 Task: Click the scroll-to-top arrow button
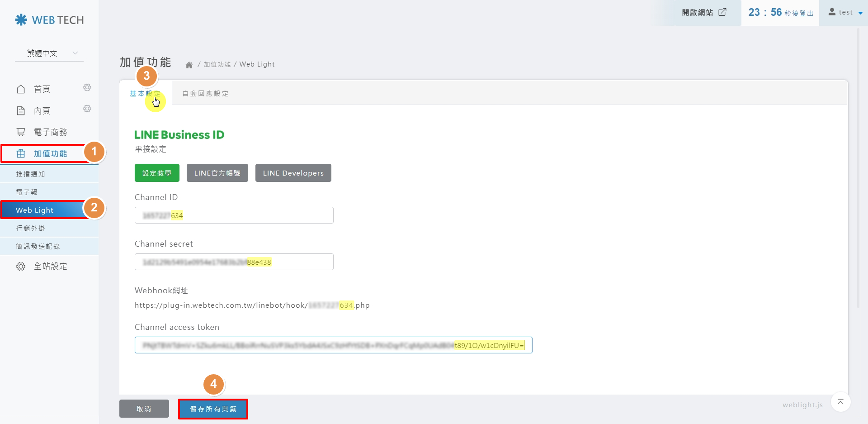[x=840, y=402]
